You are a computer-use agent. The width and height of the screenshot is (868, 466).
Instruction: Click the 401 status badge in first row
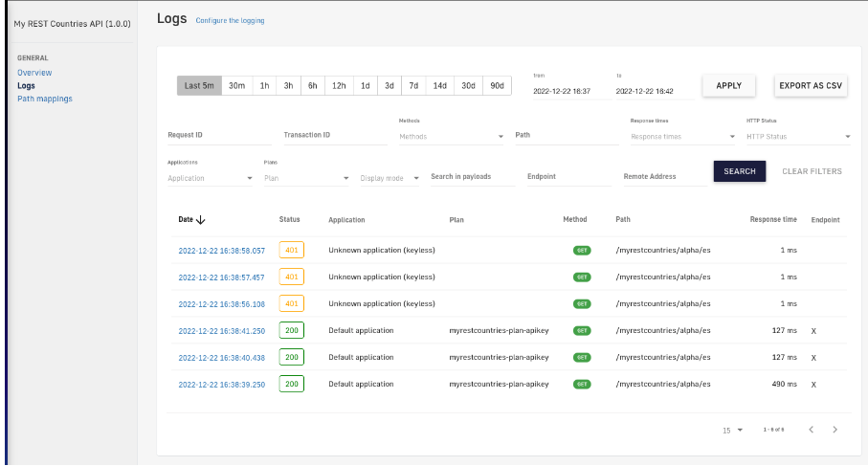(292, 250)
